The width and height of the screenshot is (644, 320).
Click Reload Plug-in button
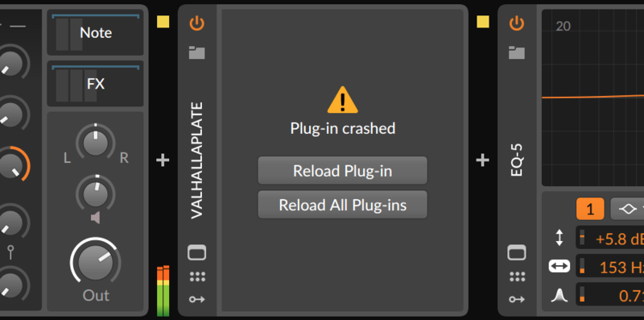[343, 170]
